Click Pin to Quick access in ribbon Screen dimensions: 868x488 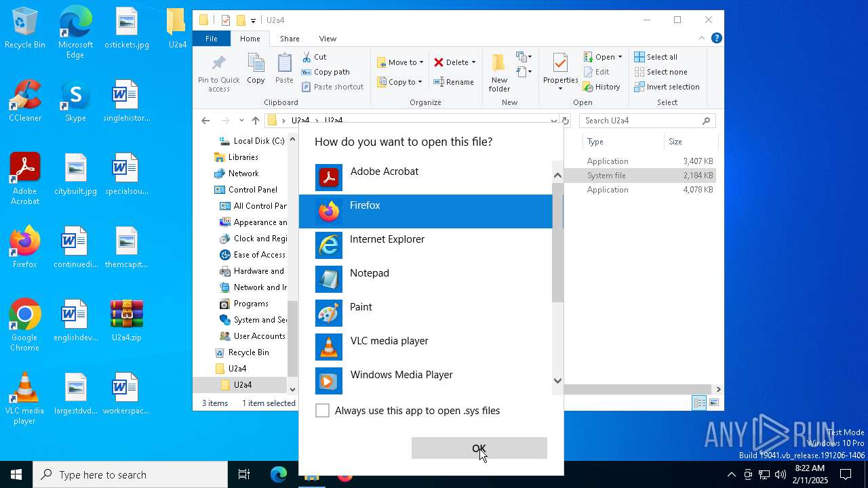218,73
